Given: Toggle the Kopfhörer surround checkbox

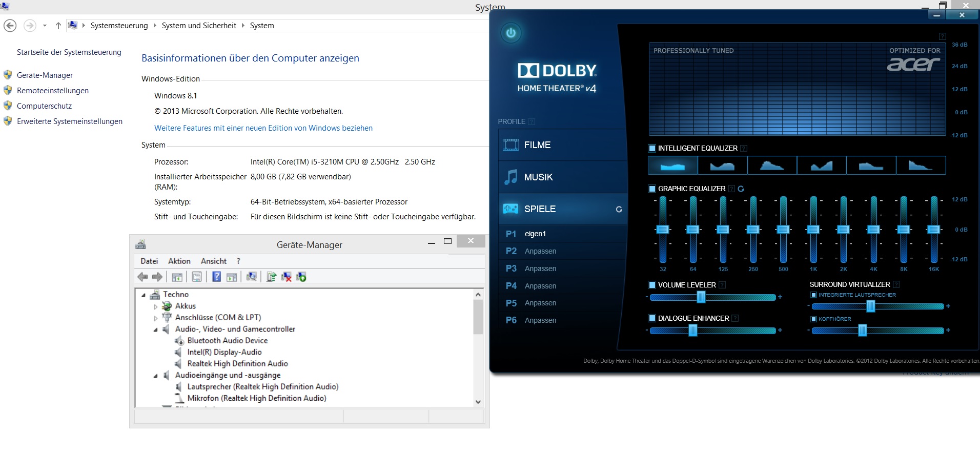Looking at the screenshot, I should pos(813,319).
